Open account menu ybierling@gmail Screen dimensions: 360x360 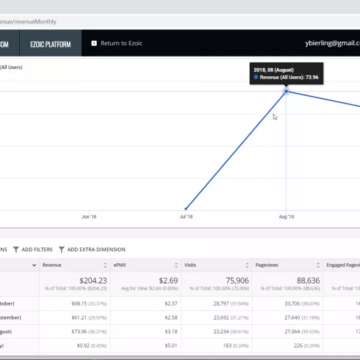(332, 43)
